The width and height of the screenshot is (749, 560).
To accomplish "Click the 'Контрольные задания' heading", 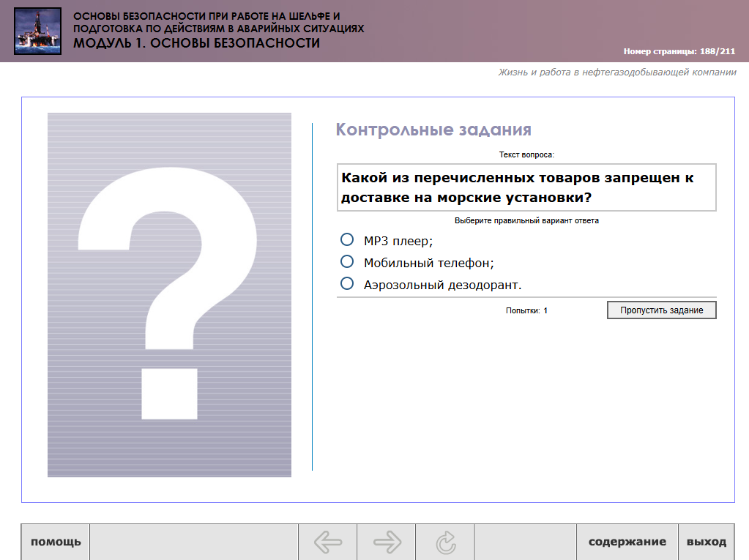I will tap(433, 130).
